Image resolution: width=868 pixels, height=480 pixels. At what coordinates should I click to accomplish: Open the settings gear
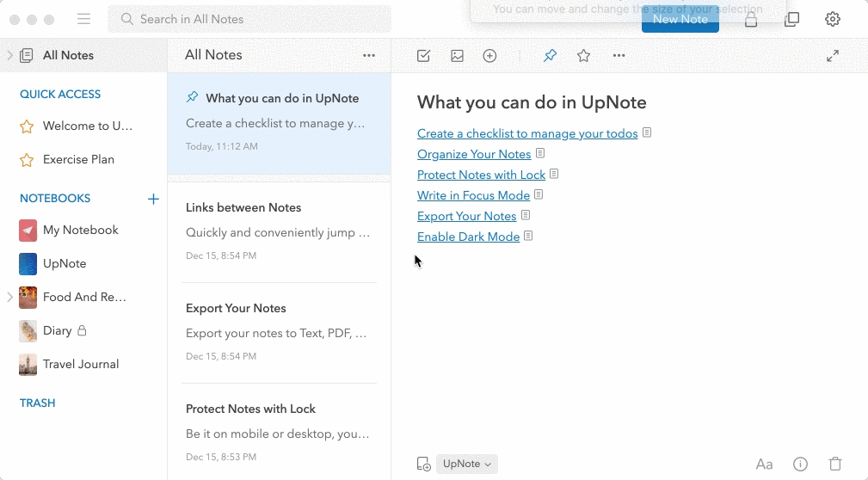click(x=833, y=20)
